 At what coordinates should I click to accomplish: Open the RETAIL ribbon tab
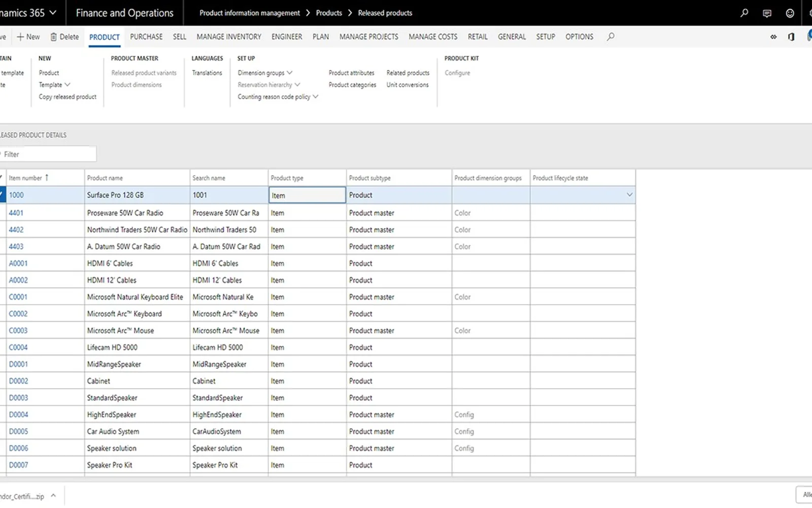pos(478,37)
